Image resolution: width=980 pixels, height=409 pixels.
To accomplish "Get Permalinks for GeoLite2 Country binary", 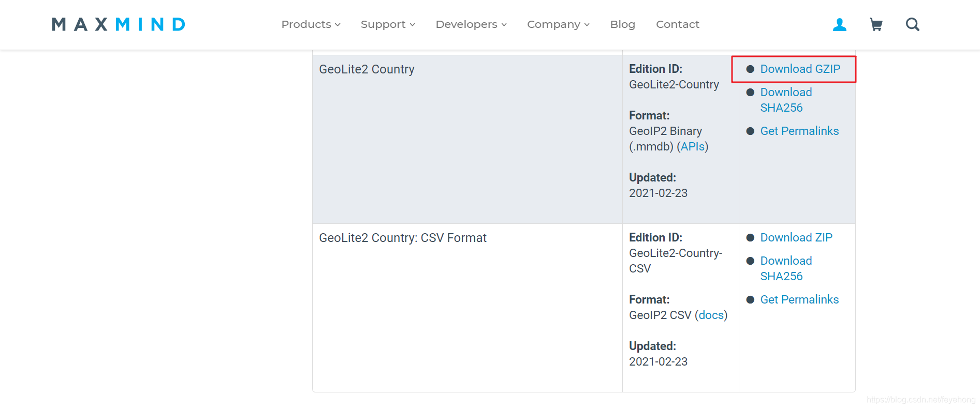I will (x=799, y=131).
